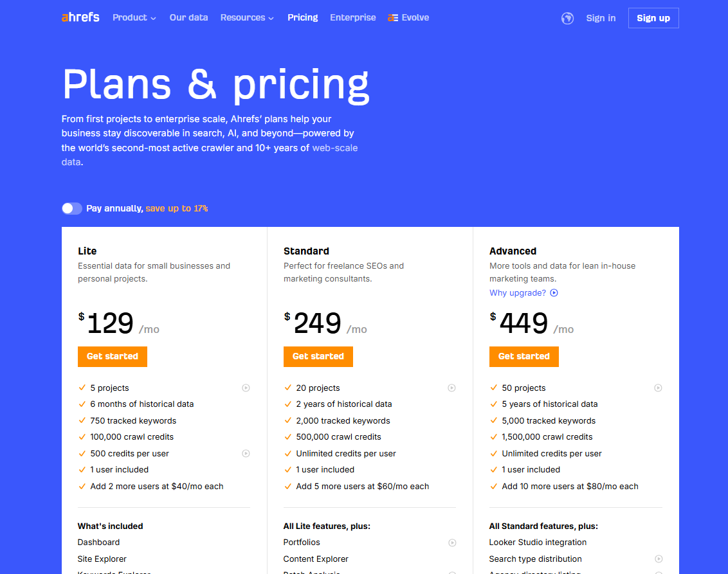Expand the Resources dropdown
Viewport: 728px width, 574px height.
(247, 18)
